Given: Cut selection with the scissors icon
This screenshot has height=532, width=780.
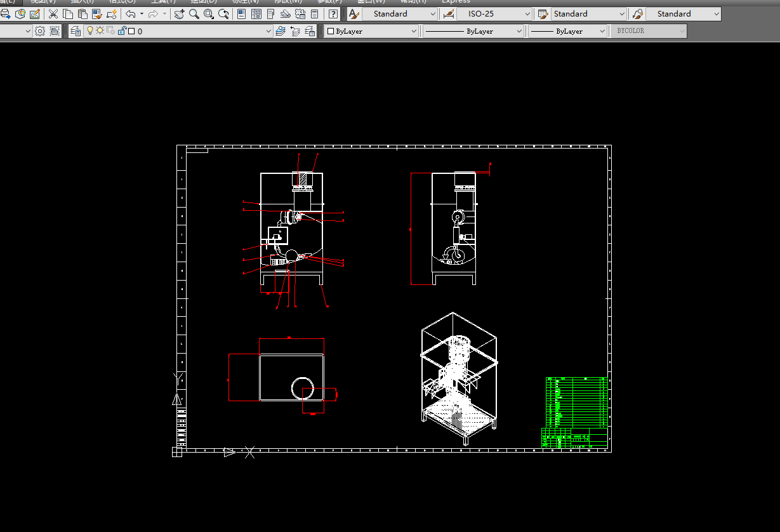Looking at the screenshot, I should (53, 14).
